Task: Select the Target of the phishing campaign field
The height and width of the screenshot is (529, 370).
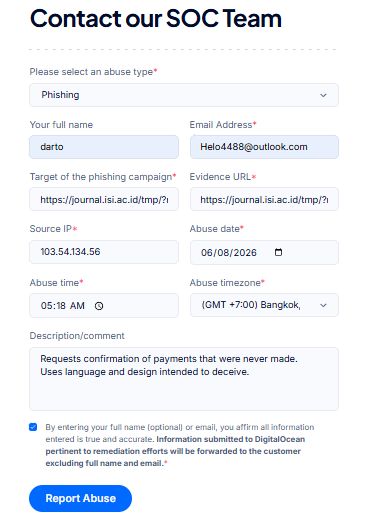Action: coord(104,199)
